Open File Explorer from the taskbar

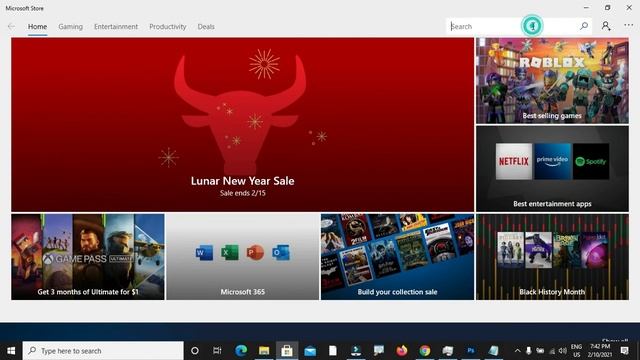(264, 351)
